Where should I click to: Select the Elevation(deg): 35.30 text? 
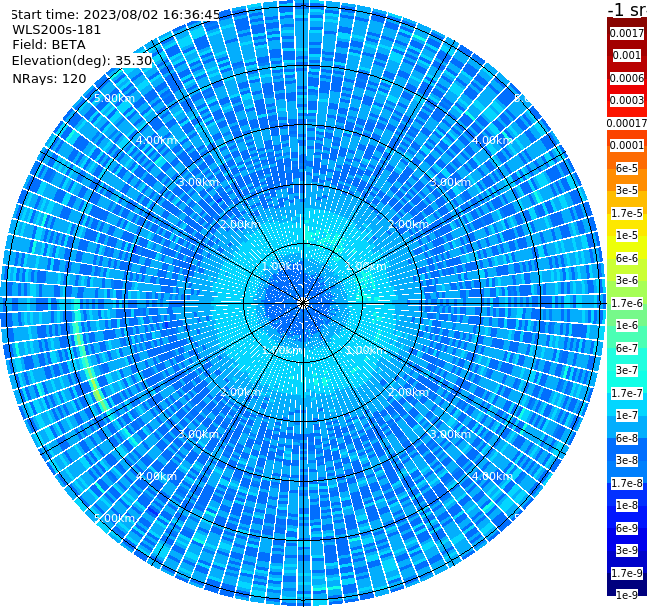pos(82,61)
